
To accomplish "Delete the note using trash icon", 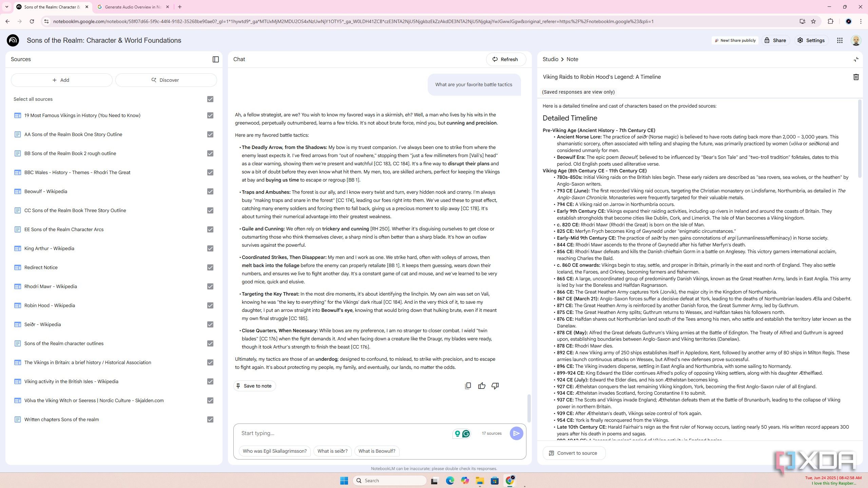I will (856, 77).
